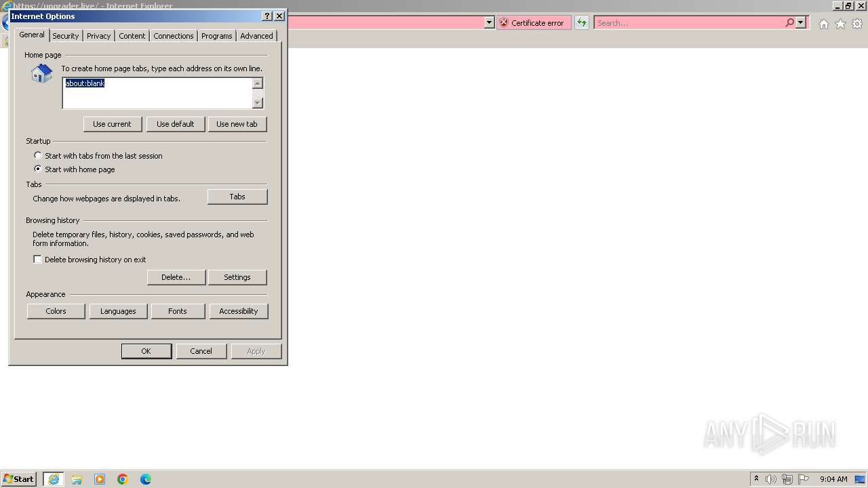Open browsing history Settings button
Image resolution: width=868 pixels, height=488 pixels.
pyautogui.click(x=237, y=277)
